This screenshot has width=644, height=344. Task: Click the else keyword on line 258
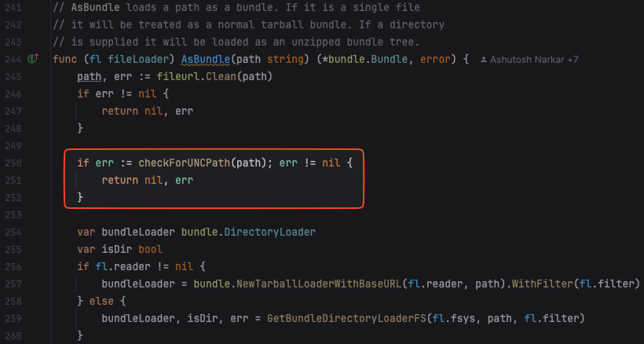point(101,301)
